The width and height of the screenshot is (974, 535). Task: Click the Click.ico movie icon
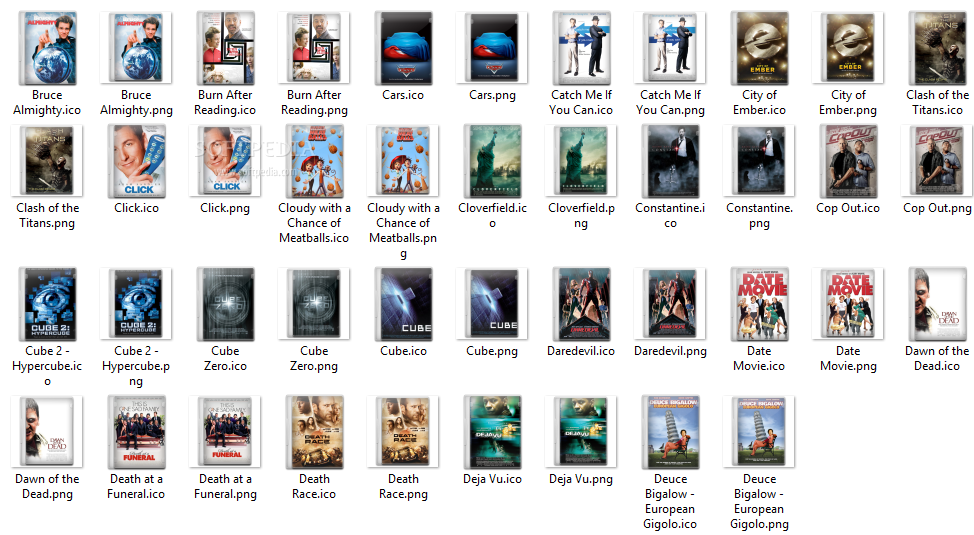coord(136,161)
